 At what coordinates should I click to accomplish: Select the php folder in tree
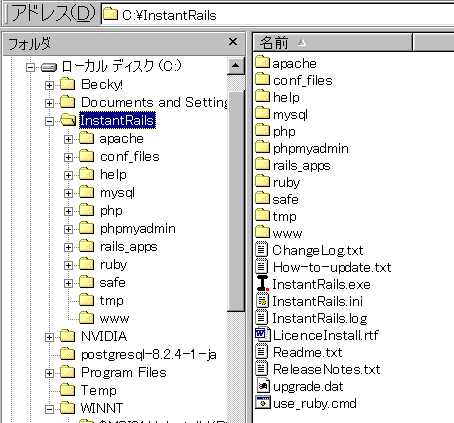point(111,211)
